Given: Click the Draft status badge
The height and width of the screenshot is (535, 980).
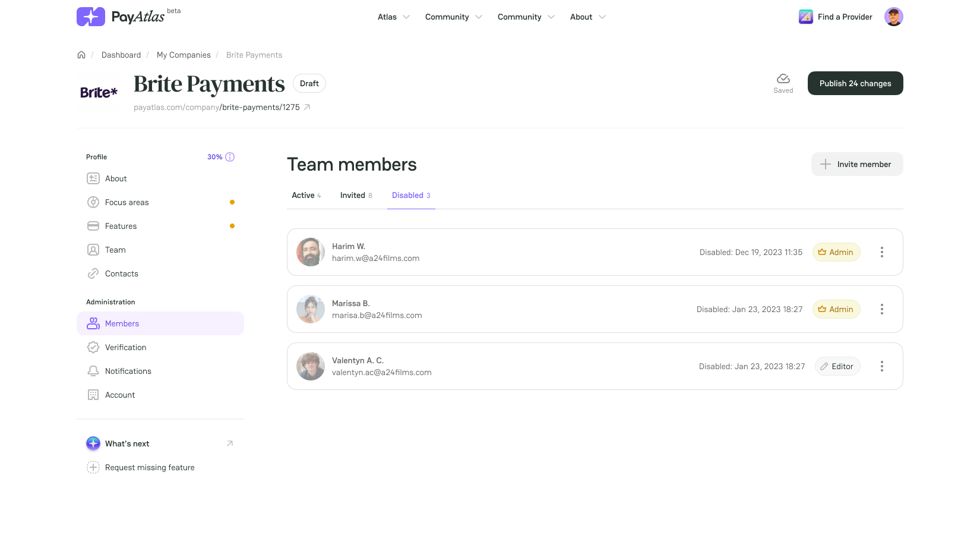Looking at the screenshot, I should click(309, 83).
